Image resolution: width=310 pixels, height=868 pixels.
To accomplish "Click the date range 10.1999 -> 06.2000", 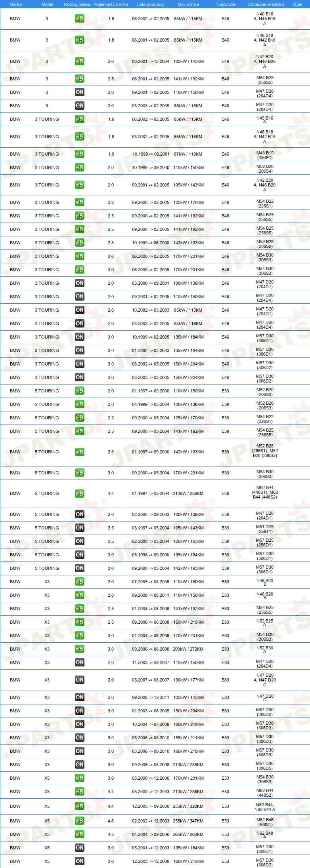I will click(151, 243).
